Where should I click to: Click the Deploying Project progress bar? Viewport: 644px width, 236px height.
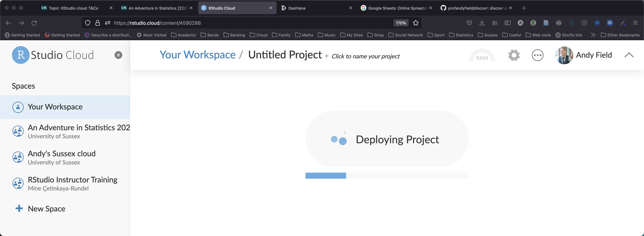pos(387,176)
